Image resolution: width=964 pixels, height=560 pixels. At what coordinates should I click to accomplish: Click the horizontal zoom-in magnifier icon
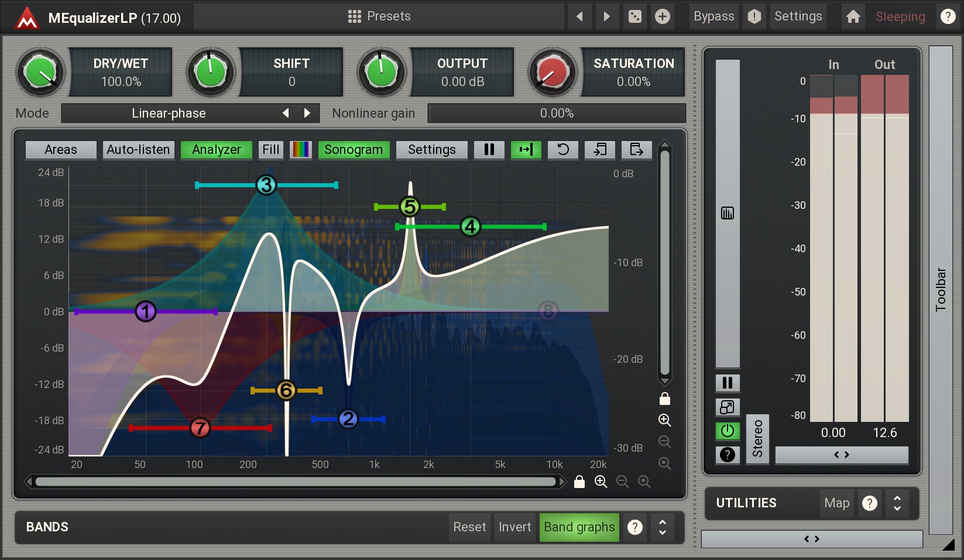pos(601,482)
